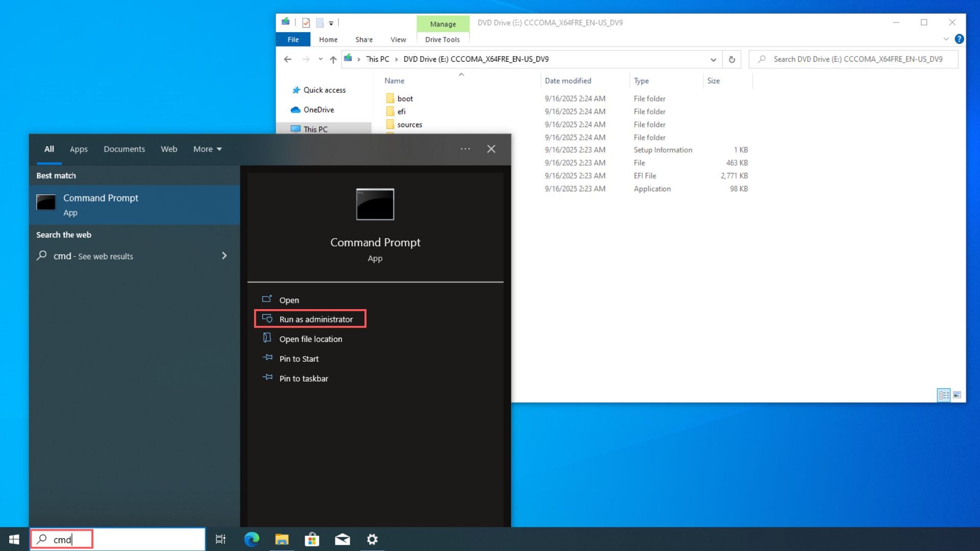Screen dimensions: 980x551
Task: Open Microsoft Store from the taskbar
Action: (312, 539)
